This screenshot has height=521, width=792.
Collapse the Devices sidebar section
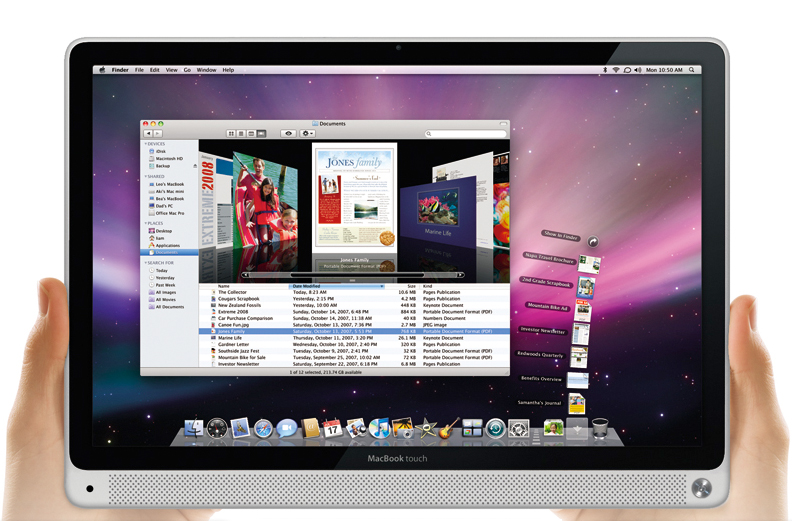(x=146, y=144)
